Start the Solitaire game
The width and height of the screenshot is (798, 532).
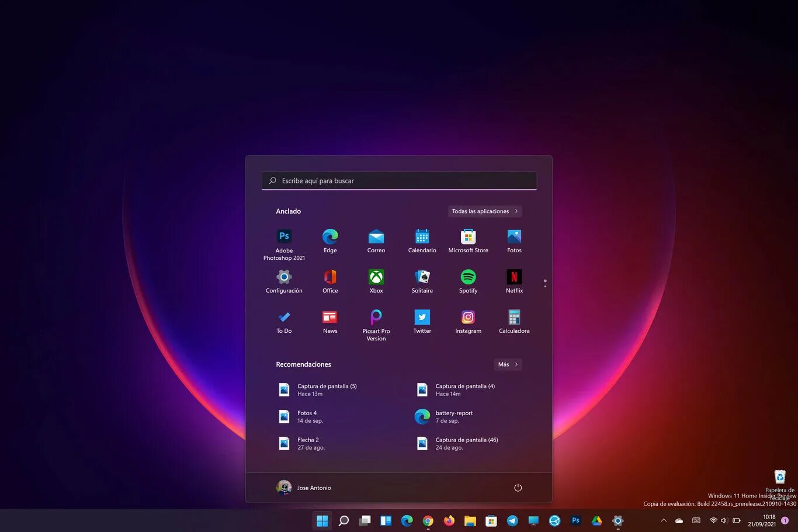(x=422, y=281)
